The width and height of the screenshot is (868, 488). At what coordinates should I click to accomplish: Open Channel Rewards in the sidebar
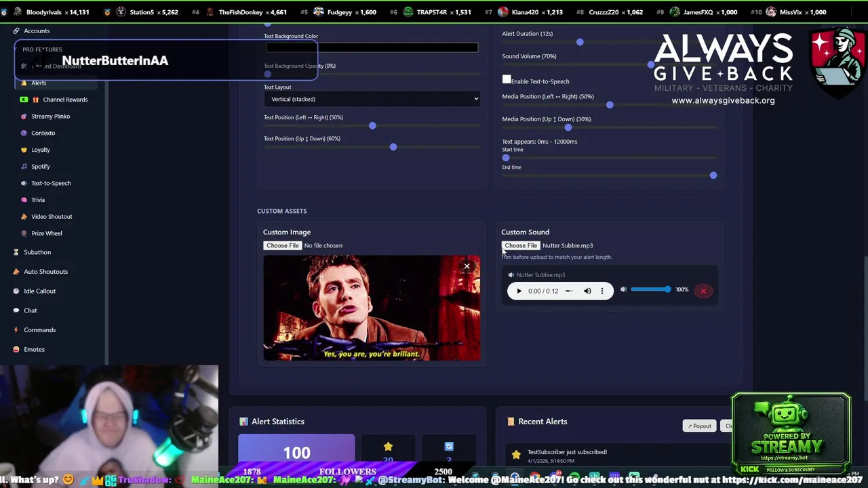click(x=65, y=100)
